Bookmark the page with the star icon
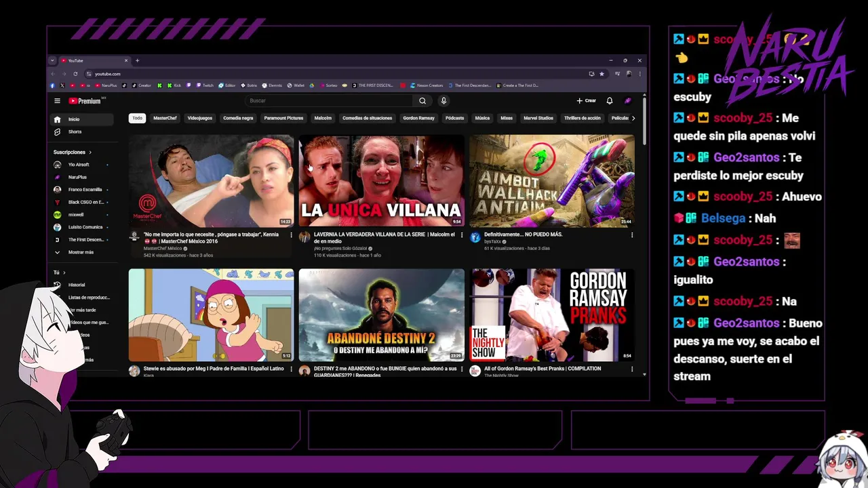868x488 pixels. coord(601,74)
